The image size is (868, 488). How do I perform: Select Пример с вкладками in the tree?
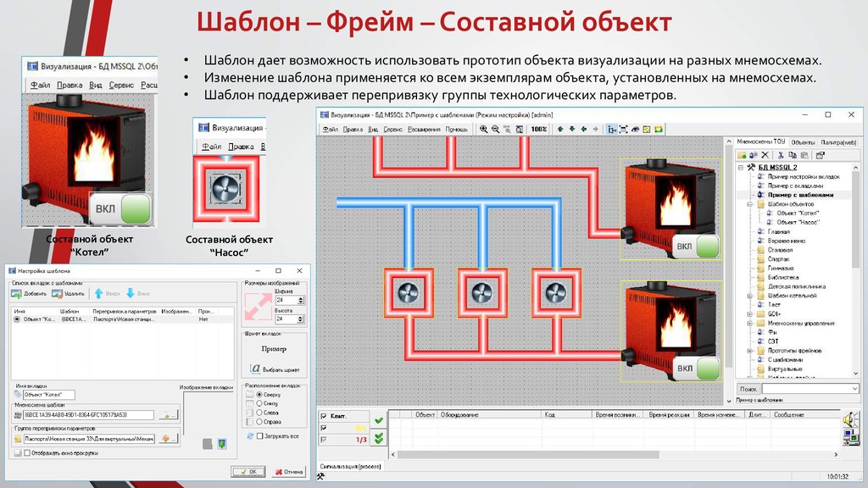(795, 186)
